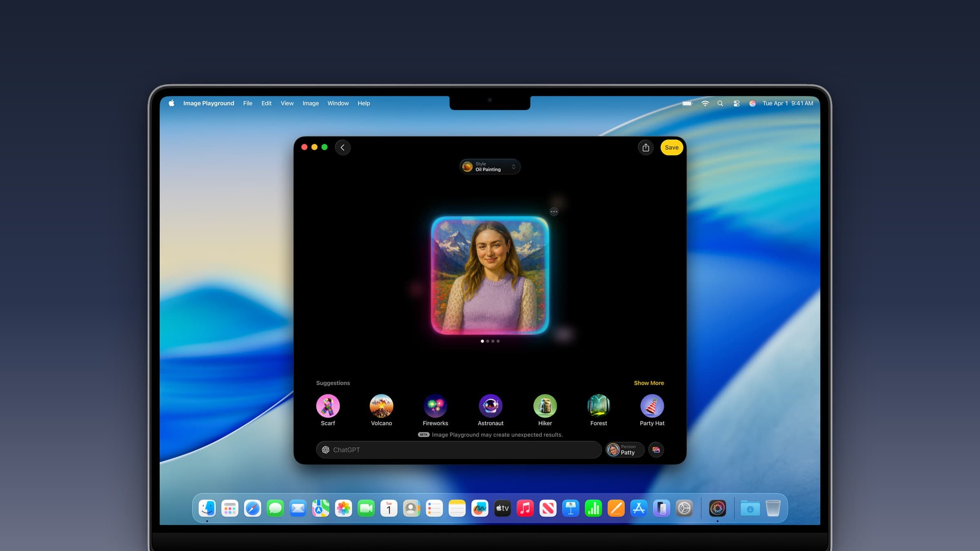980x551 pixels.
Task: Open the Image Playground app menu
Action: click(209, 103)
